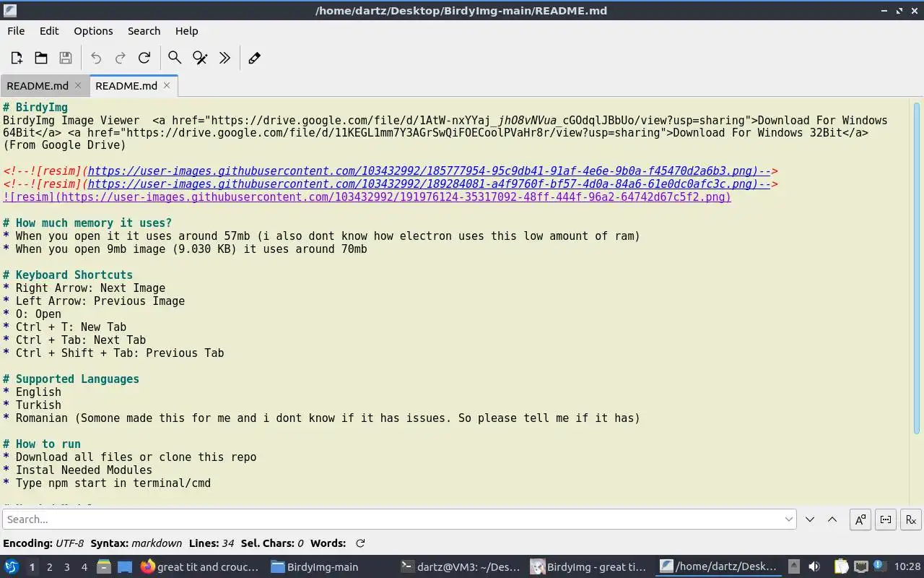Viewport: 924px width, 578px height.
Task: Refresh the word count in status bar
Action: point(360,543)
